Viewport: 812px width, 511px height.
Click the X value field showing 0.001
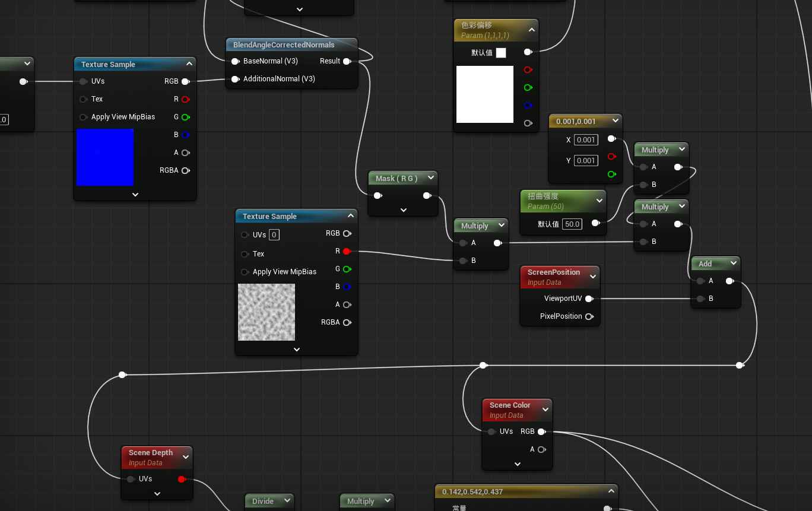586,140
